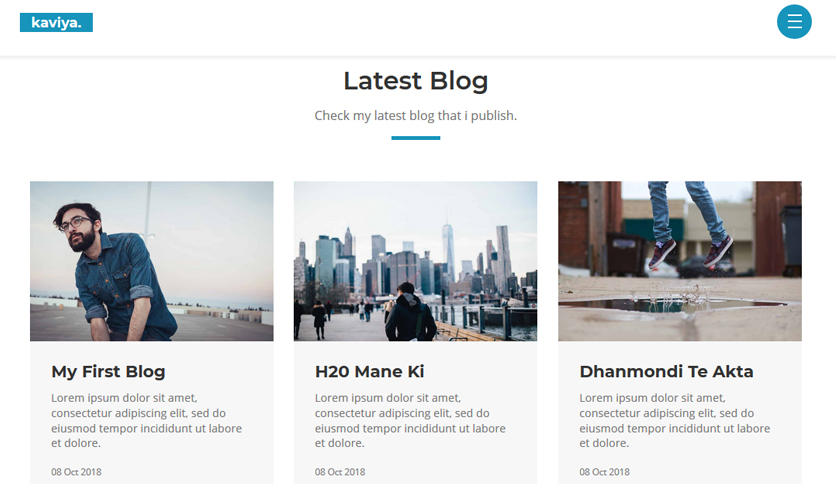Click the date under My First Blog
836x484 pixels.
pos(76,472)
